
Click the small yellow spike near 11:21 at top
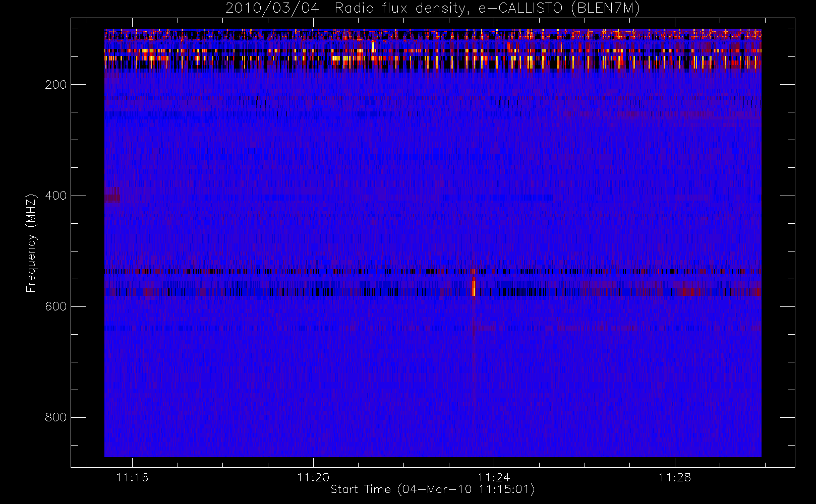point(373,46)
